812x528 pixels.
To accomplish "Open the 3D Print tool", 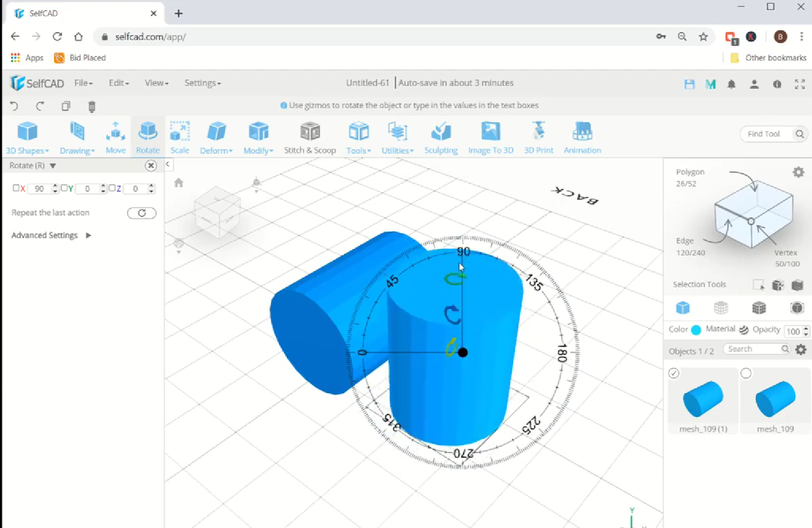I will point(539,138).
